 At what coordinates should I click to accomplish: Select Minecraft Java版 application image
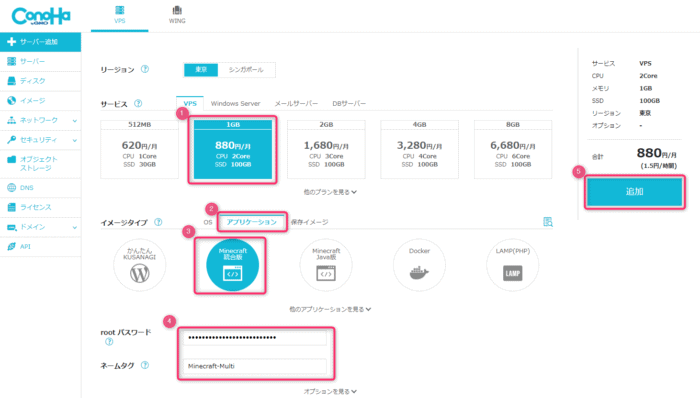click(326, 265)
